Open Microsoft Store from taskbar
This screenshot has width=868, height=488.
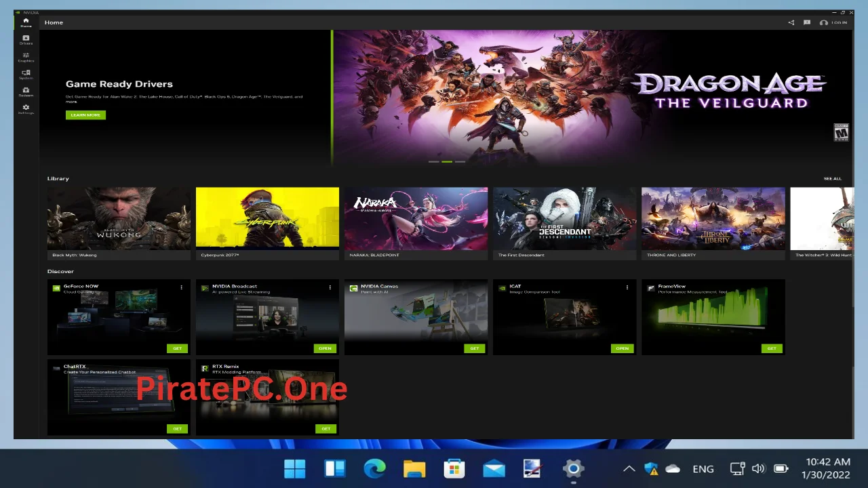(454, 468)
